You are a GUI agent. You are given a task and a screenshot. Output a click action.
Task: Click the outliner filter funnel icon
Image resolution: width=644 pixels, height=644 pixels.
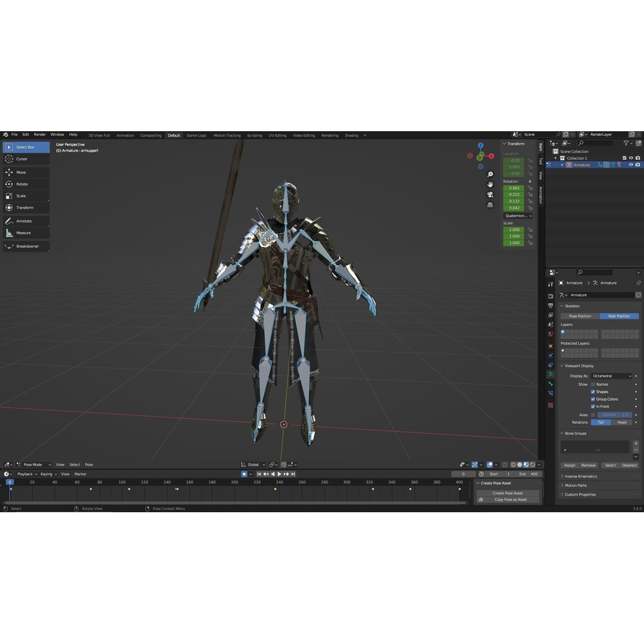[x=626, y=143]
